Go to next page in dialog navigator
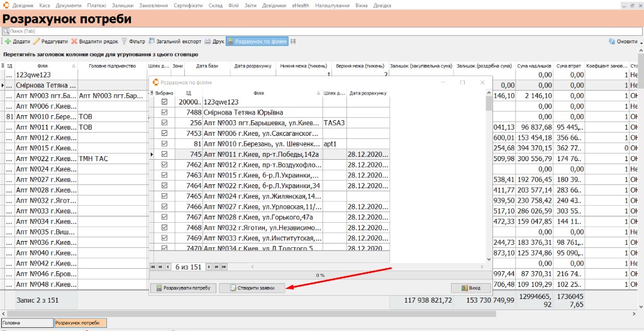Image resolution: width=644 pixels, height=331 pixels. click(x=216, y=267)
